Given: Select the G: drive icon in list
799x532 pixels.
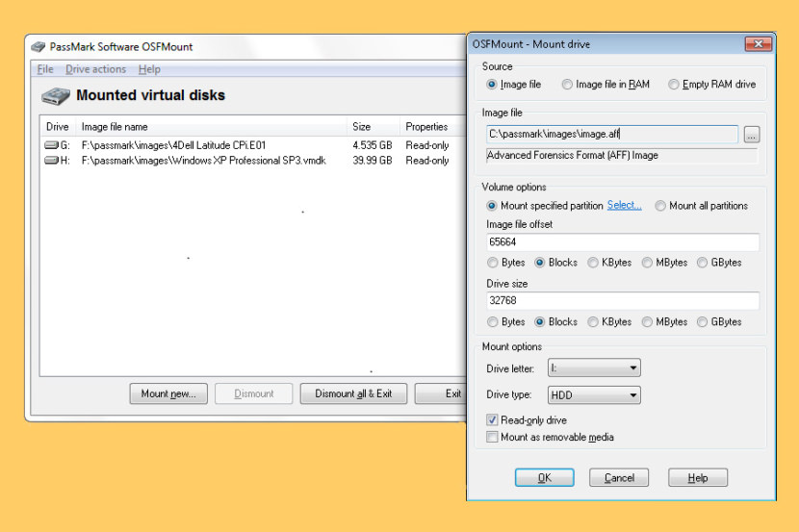Looking at the screenshot, I should tap(52, 145).
